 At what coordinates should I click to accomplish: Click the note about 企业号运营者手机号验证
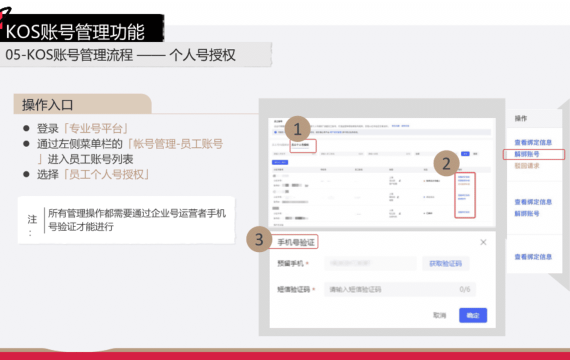click(x=137, y=220)
